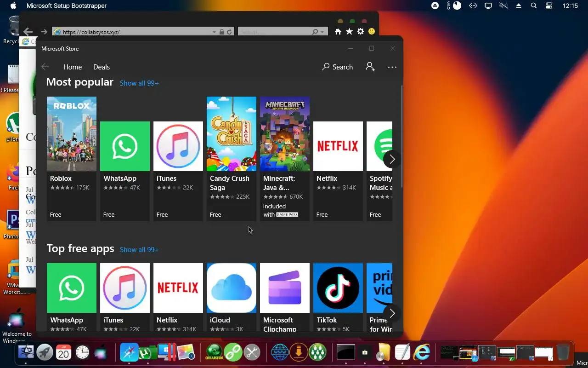588x368 pixels.
Task: Click the Microsoft Store vertical scrollbar
Action: (402, 137)
